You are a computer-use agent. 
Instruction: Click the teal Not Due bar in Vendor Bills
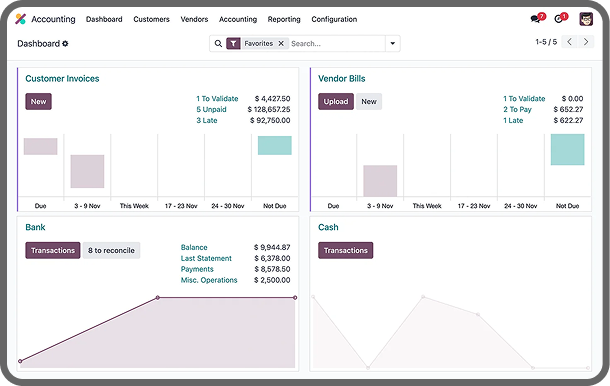tap(567, 149)
